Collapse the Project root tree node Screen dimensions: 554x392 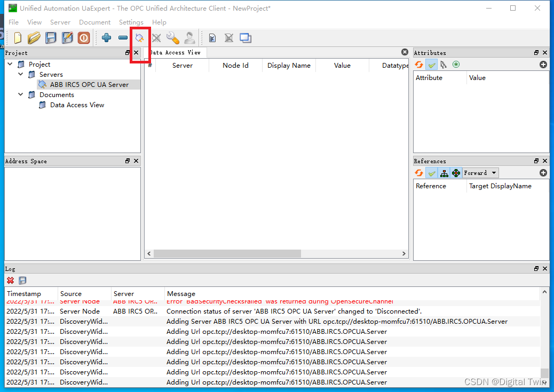10,65
